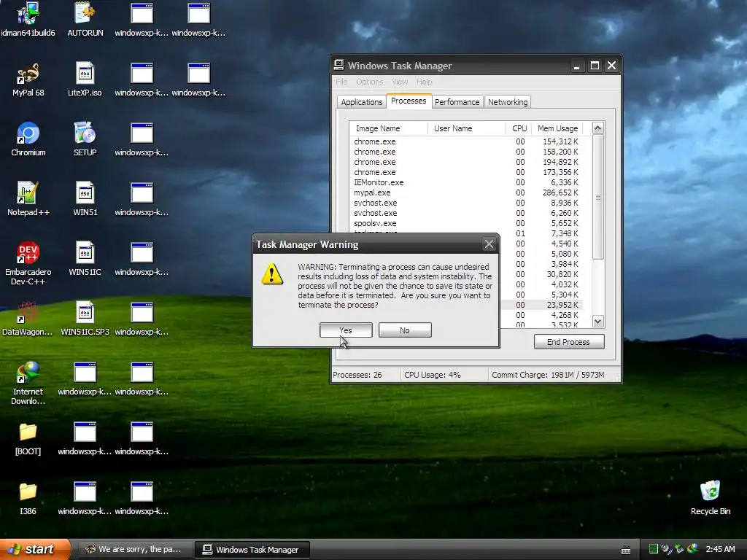The width and height of the screenshot is (747, 560).
Task: Go to the Networking tab
Action: pyautogui.click(x=508, y=102)
